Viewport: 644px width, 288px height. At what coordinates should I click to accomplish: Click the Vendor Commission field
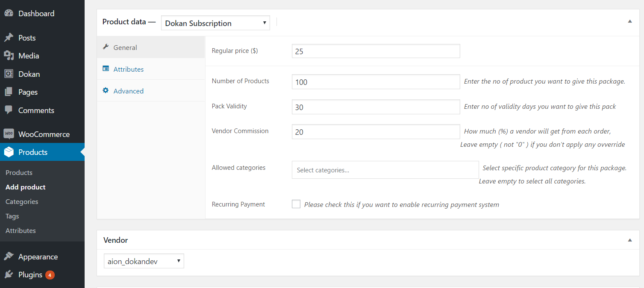pyautogui.click(x=376, y=132)
